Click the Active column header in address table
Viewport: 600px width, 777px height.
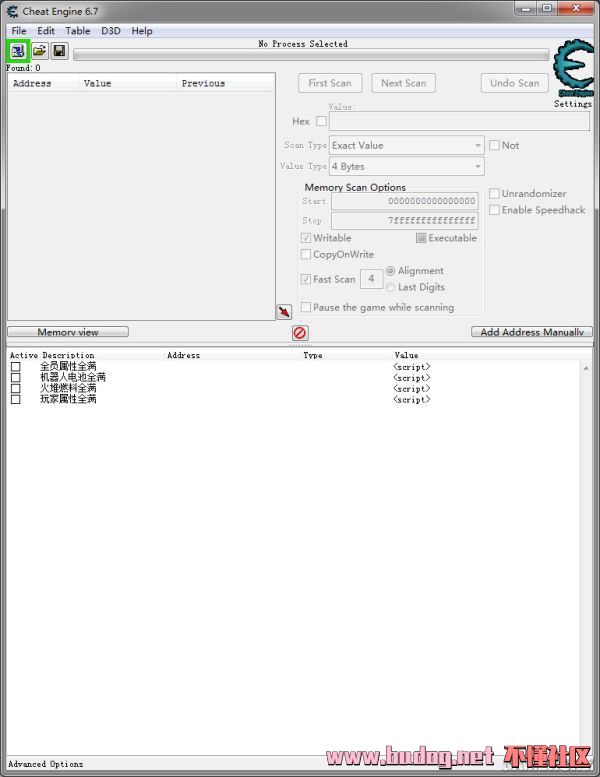pyautogui.click(x=23, y=355)
